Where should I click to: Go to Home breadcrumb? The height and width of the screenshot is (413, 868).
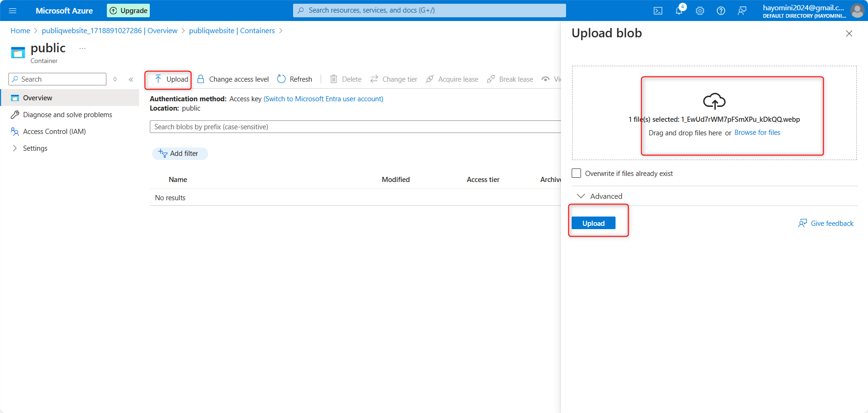click(20, 31)
